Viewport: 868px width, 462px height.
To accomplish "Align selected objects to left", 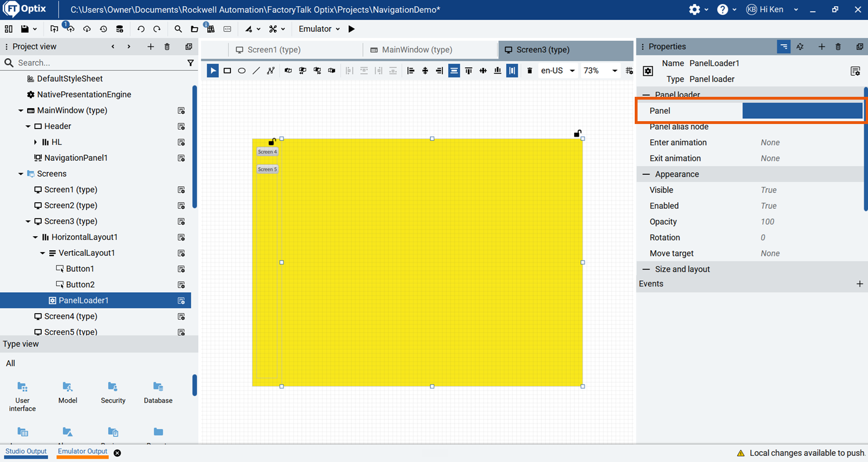I will point(411,71).
